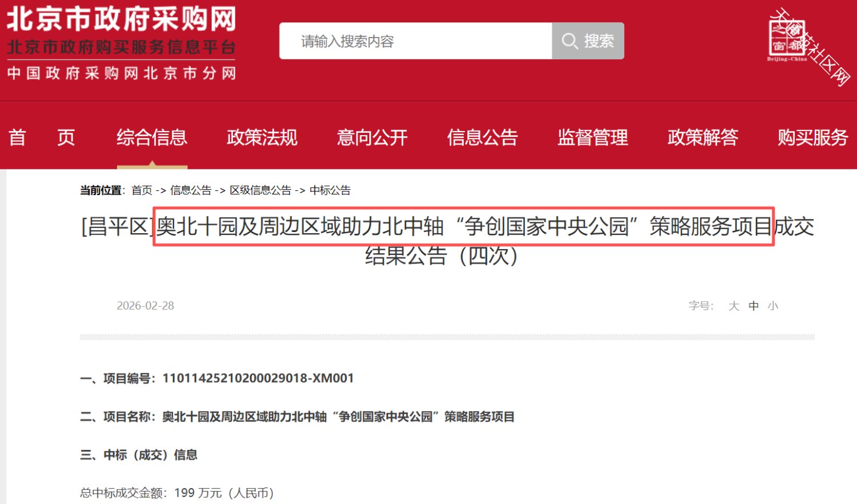Set font size to 小
This screenshot has height=504, width=857.
(x=773, y=306)
